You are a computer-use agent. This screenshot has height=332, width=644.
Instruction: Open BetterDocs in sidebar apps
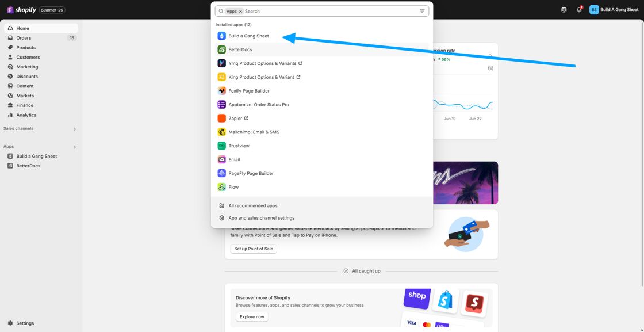(41, 166)
